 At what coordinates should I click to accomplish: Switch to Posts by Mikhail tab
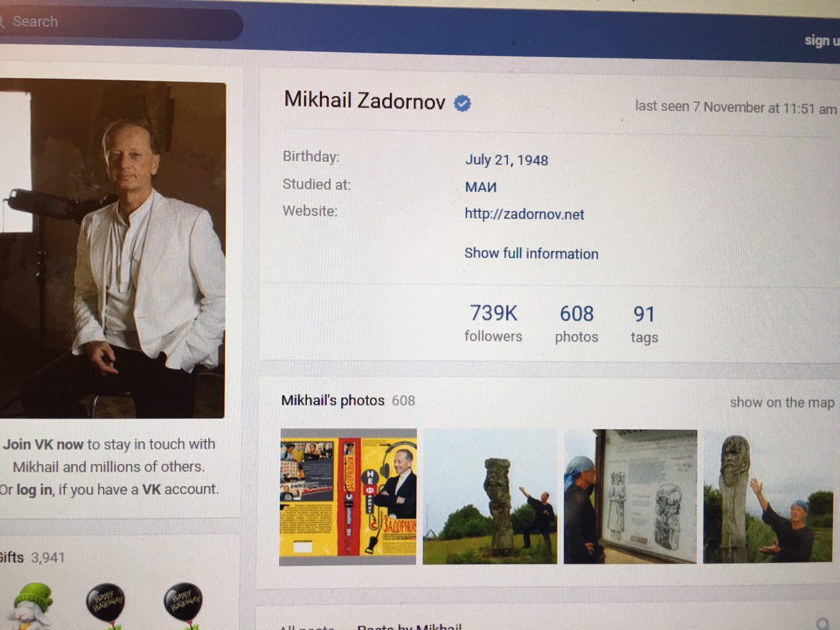coord(409,627)
